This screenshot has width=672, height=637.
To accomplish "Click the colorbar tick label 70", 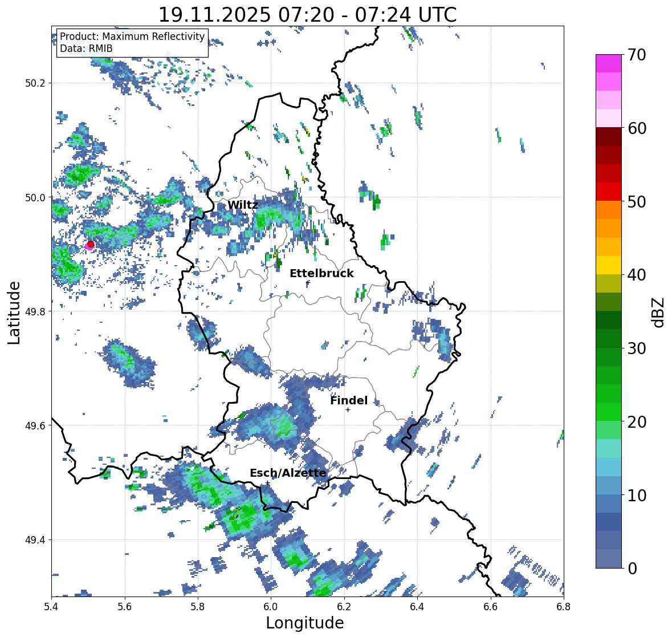I will click(637, 55).
